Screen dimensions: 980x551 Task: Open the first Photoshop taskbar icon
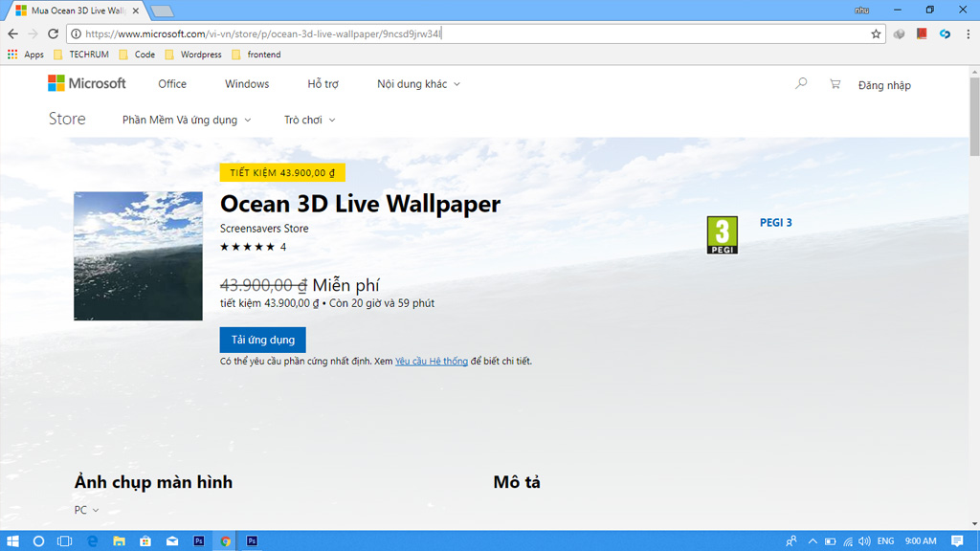click(199, 541)
